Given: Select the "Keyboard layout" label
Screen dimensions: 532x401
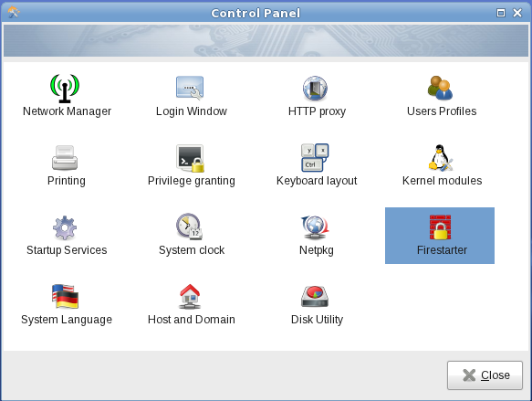Looking at the screenshot, I should 317,181.
